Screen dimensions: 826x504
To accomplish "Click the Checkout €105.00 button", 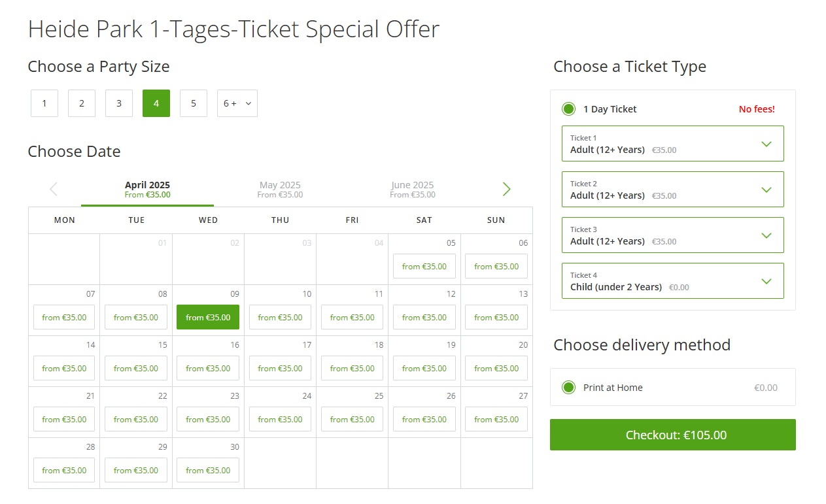I will 672,434.
